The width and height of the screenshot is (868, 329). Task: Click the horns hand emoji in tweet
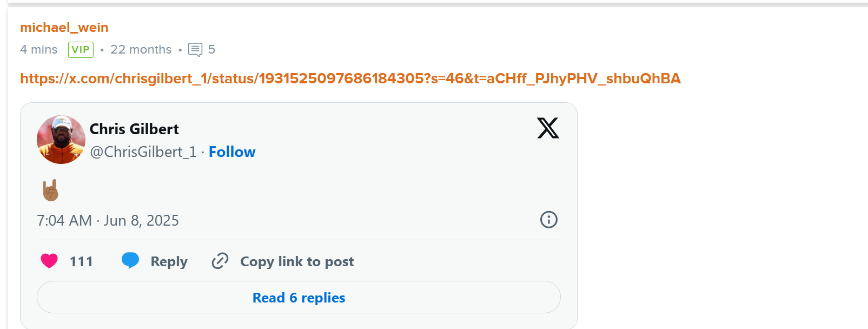(x=50, y=190)
